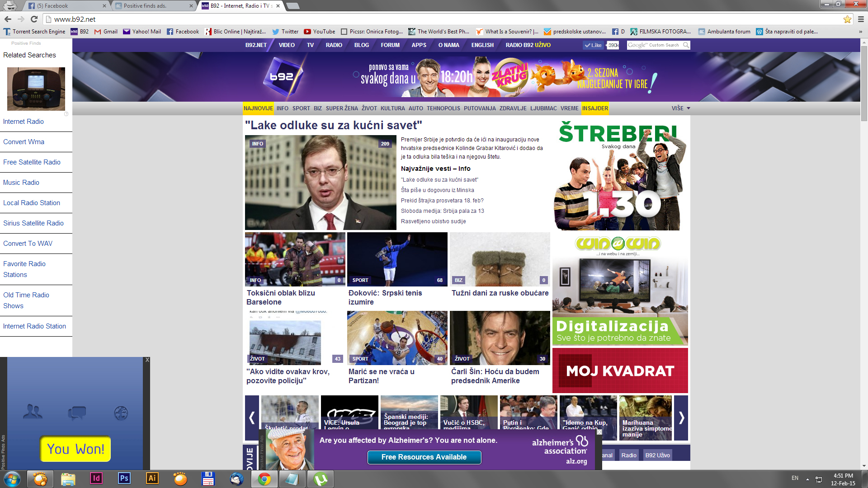The height and width of the screenshot is (488, 868).
Task: Click the chat bubbles icon in the popup ad
Action: point(77,413)
